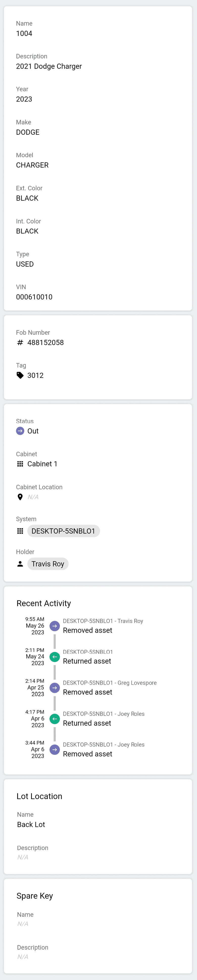The width and height of the screenshot is (197, 980).
Task: Open the DESKTOP-5SNBLO1 system chip
Action: [63, 531]
